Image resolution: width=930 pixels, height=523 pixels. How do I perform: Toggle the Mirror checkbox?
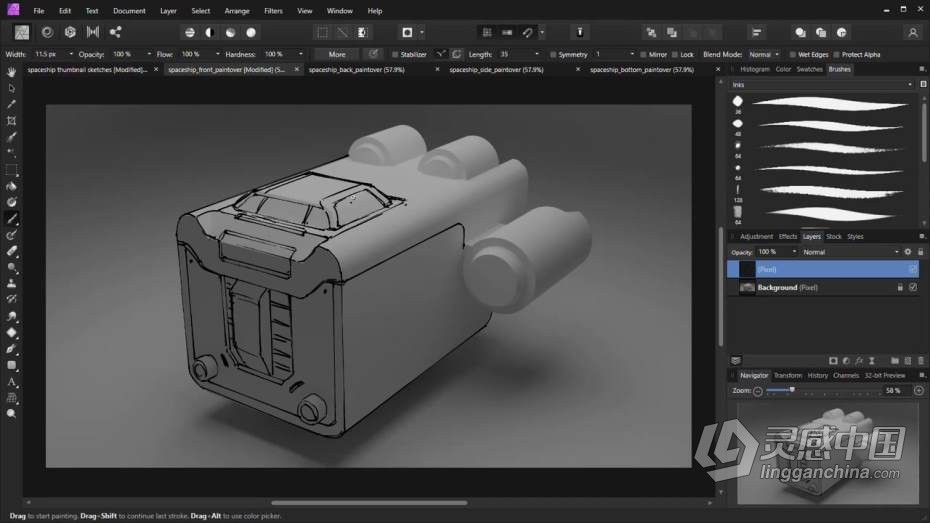click(x=643, y=55)
